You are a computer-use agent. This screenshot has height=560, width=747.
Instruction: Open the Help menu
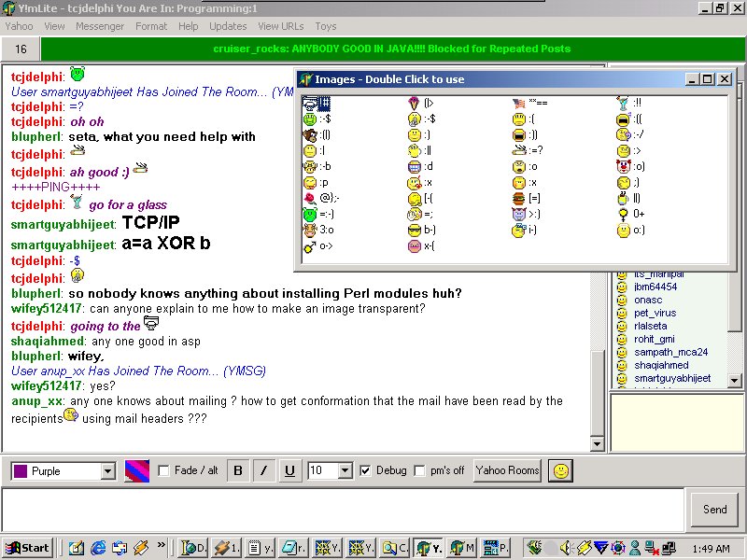coord(189,26)
